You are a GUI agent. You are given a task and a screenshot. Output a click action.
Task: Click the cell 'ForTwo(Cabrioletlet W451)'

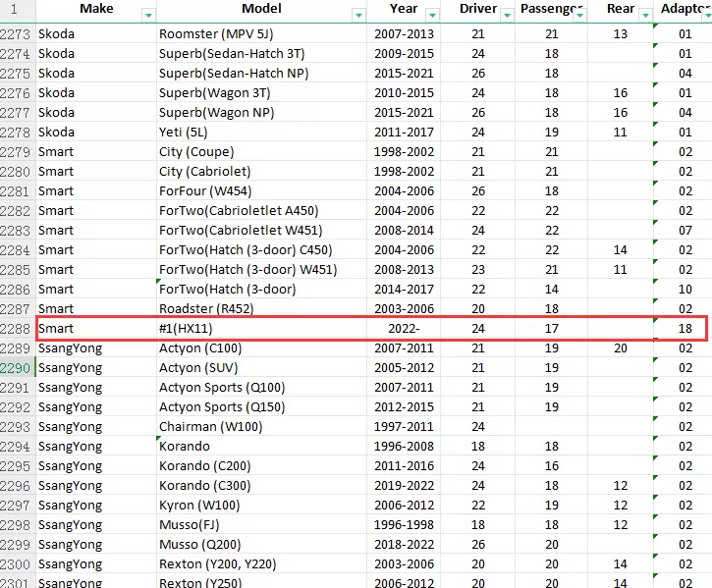click(261, 231)
